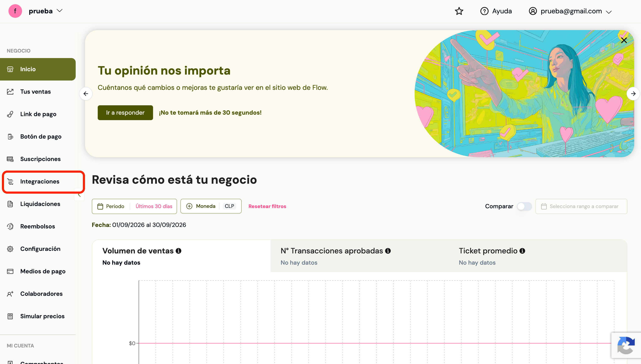Open the Ayuda help icon
The height and width of the screenshot is (364, 641).
pyautogui.click(x=484, y=11)
